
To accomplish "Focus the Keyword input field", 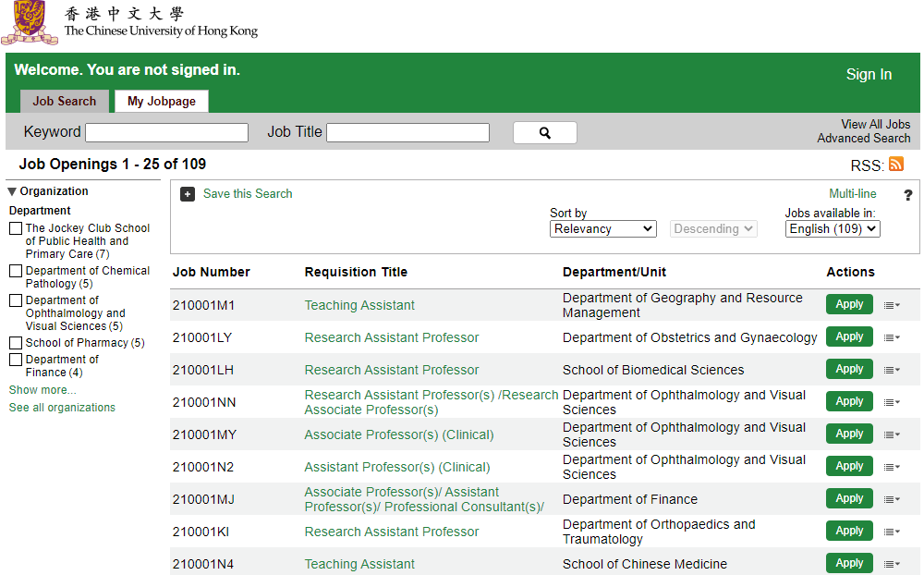I will [x=166, y=133].
